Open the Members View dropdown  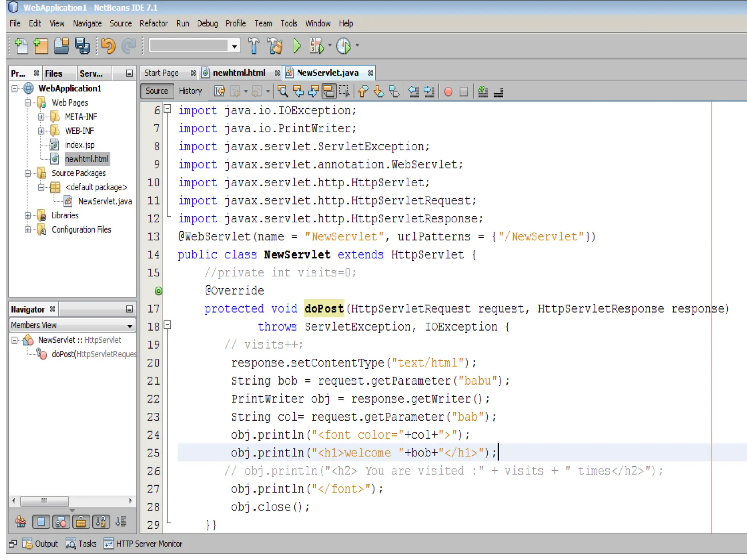(x=129, y=326)
